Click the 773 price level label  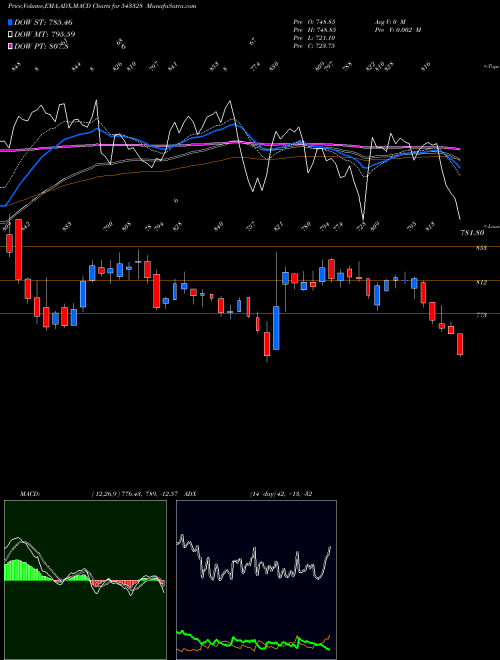481,315
